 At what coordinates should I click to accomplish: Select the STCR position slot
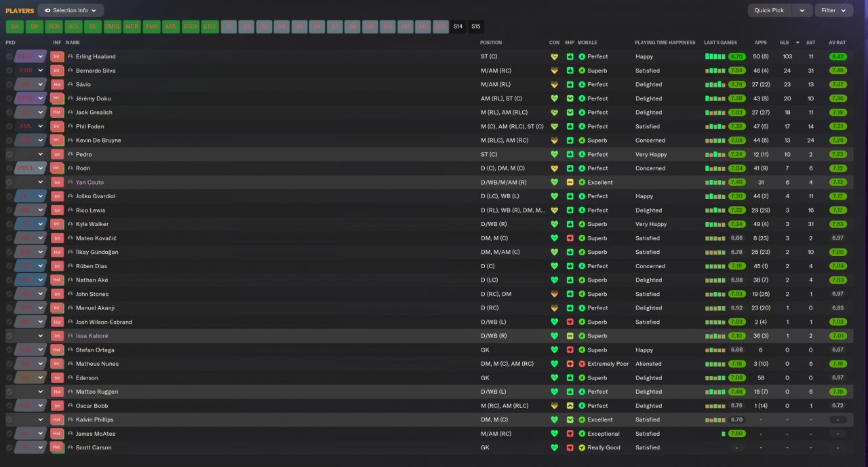[191, 26]
